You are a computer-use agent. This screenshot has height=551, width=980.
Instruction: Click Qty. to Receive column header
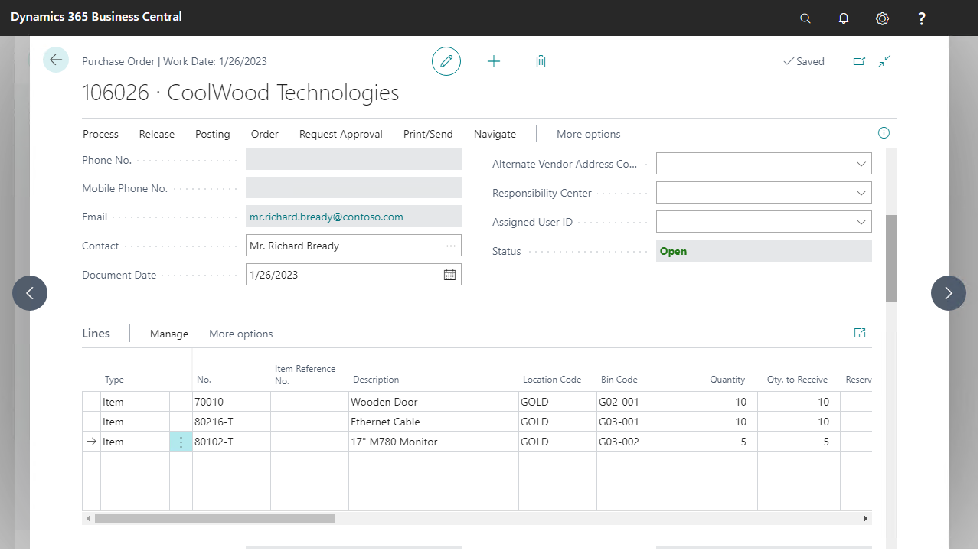click(x=797, y=380)
